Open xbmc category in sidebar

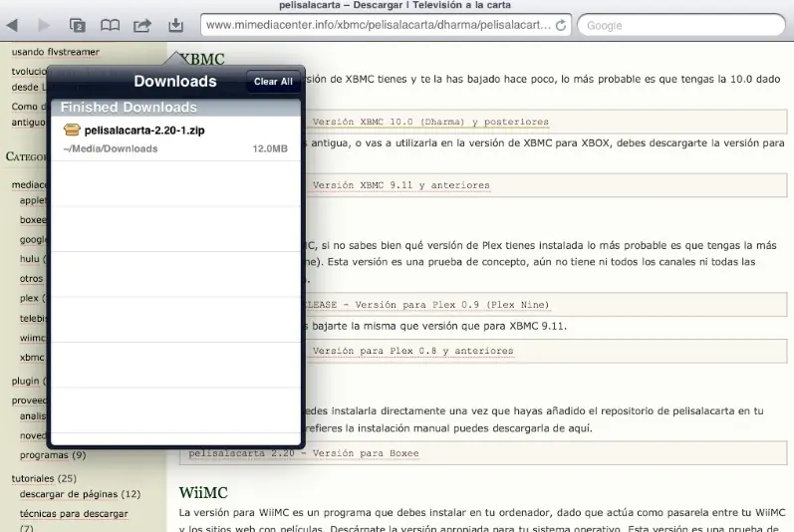[x=32, y=358]
